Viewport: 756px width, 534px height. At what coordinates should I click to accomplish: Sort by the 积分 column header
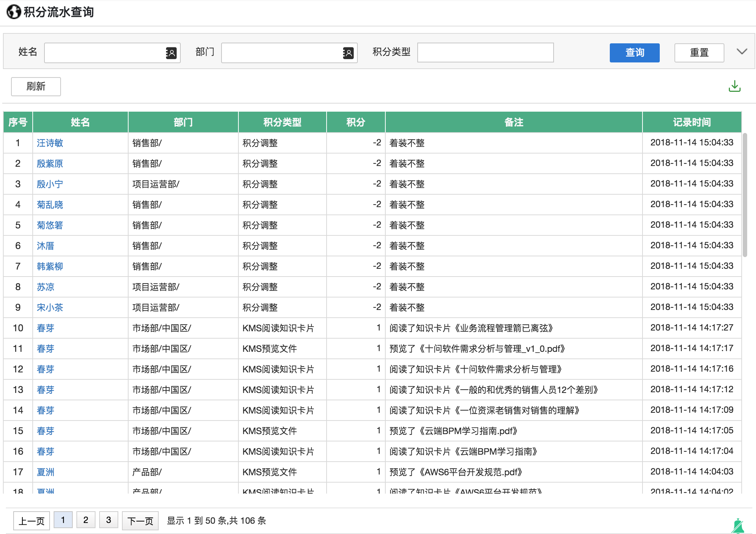(x=356, y=122)
